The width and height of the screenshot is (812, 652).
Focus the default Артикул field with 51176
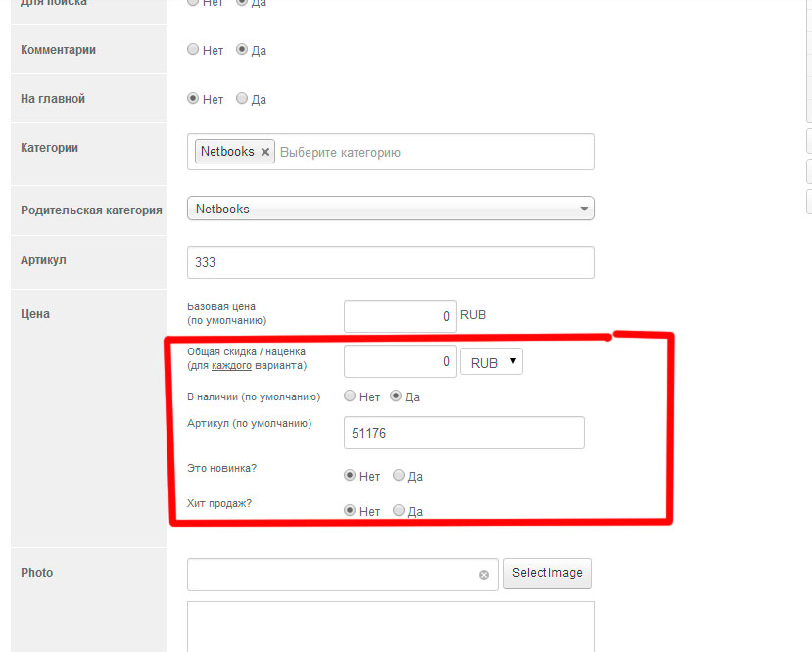[463, 433]
